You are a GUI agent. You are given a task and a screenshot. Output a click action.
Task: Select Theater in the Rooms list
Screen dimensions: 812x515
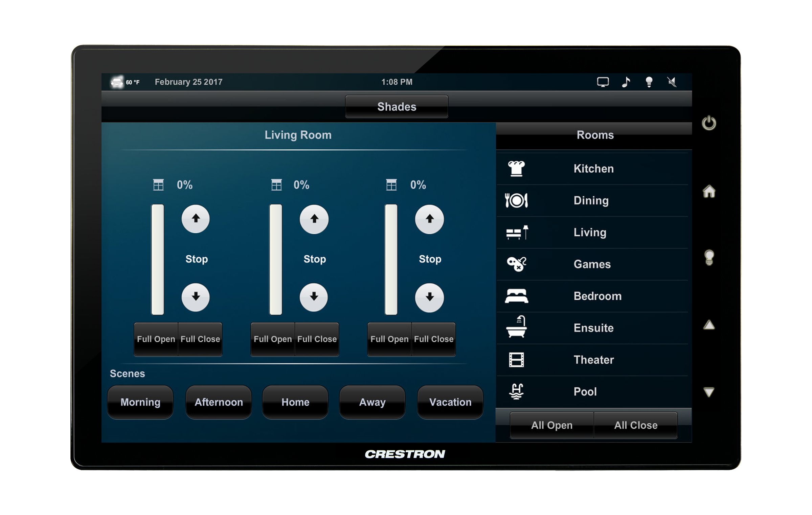tap(593, 360)
